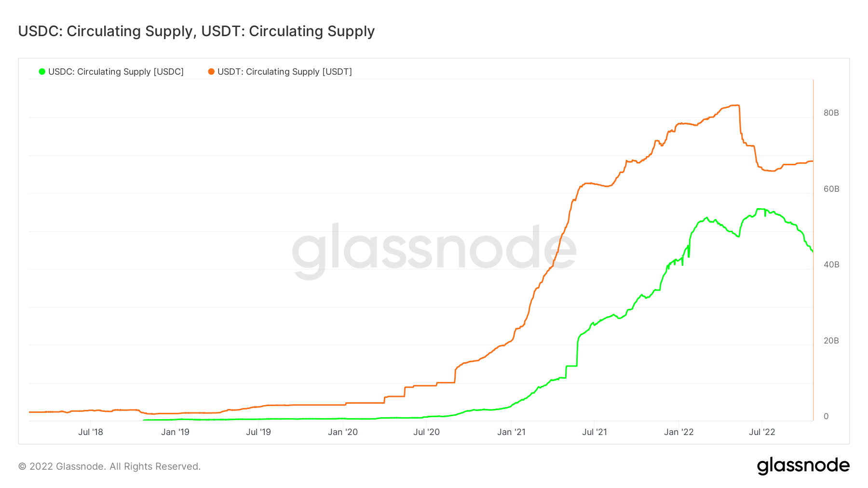
Task: Select the Jul '18 axis label
Action: click(x=91, y=432)
